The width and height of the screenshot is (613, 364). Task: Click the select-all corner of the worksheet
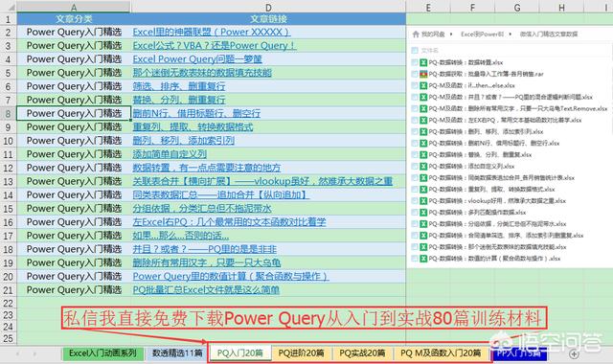pyautogui.click(x=9, y=7)
